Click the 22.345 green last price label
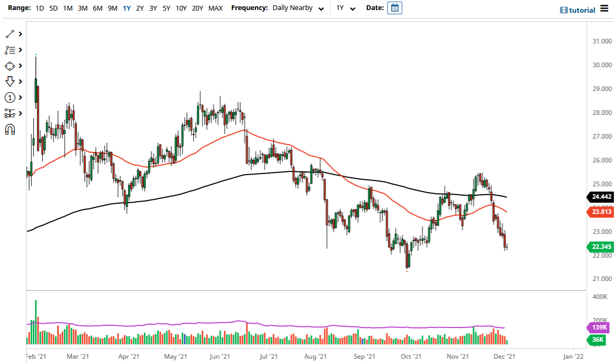The width and height of the screenshot is (616, 364). (x=600, y=247)
